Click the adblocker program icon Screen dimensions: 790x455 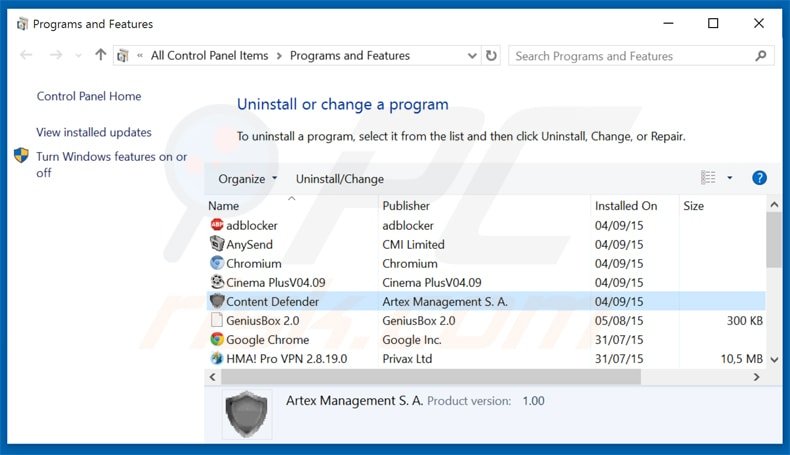click(217, 225)
